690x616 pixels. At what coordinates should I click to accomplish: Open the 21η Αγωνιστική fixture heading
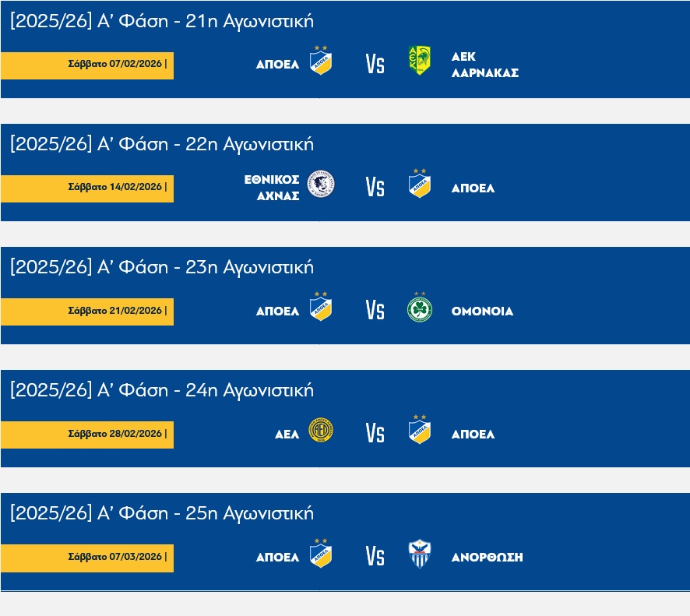(162, 22)
